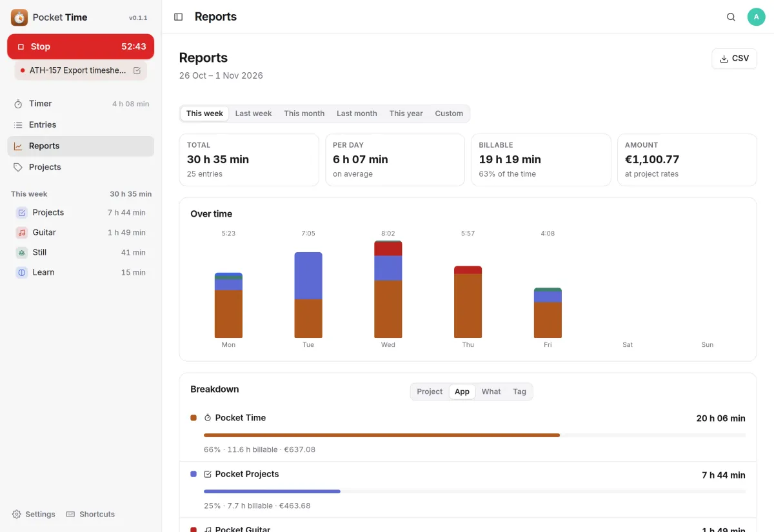Click the Monday bar in the chart

click(228, 305)
